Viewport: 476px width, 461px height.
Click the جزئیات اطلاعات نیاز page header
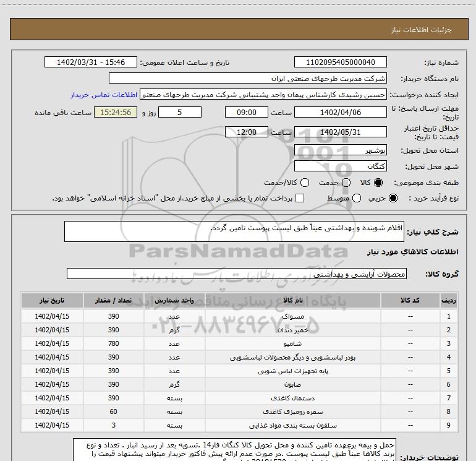[x=239, y=29]
